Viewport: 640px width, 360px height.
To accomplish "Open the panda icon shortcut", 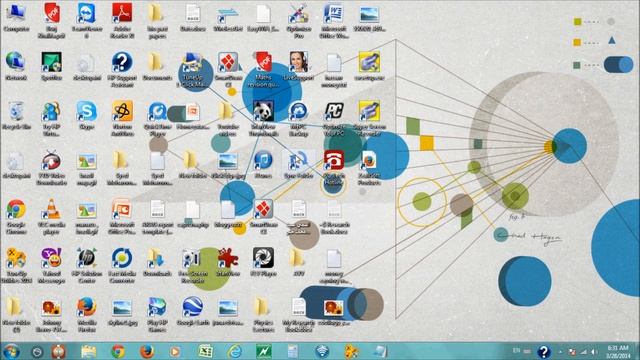I will point(263,118).
